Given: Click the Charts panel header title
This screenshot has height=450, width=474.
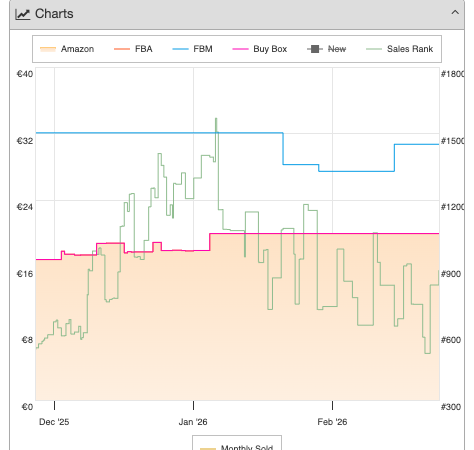Looking at the screenshot, I should pos(54,14).
